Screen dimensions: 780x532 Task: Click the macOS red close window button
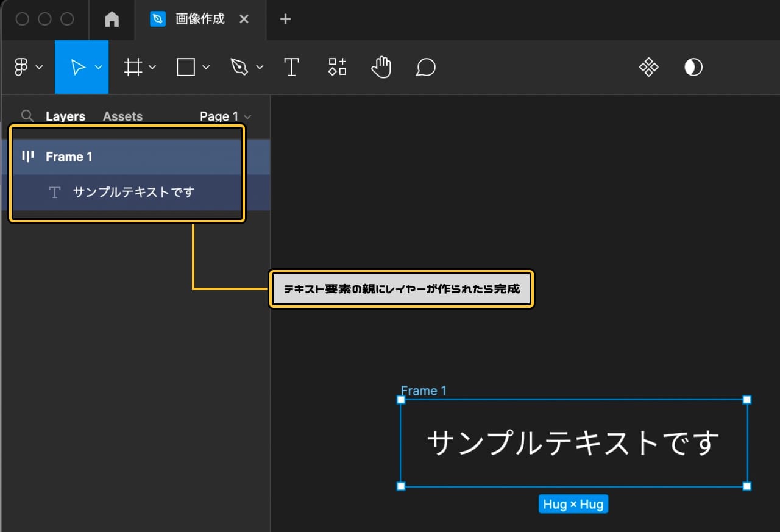pos(23,20)
